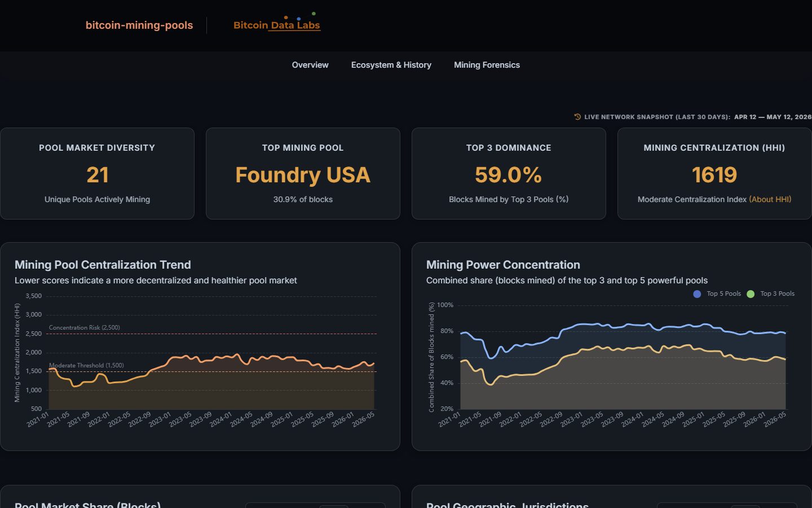Select the Pool Market Diversity value 21
The width and height of the screenshot is (812, 508).
pyautogui.click(x=98, y=175)
